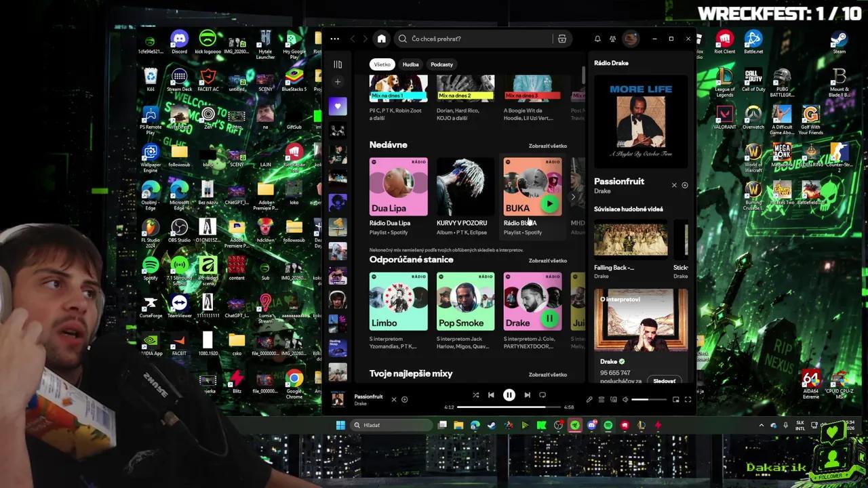Show all in Odporúčané stanice section
868x488 pixels.
pos(548,260)
